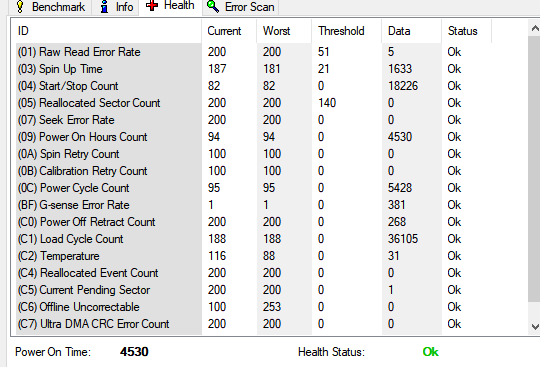
Task: Click the Current column header
Action: pos(229,31)
